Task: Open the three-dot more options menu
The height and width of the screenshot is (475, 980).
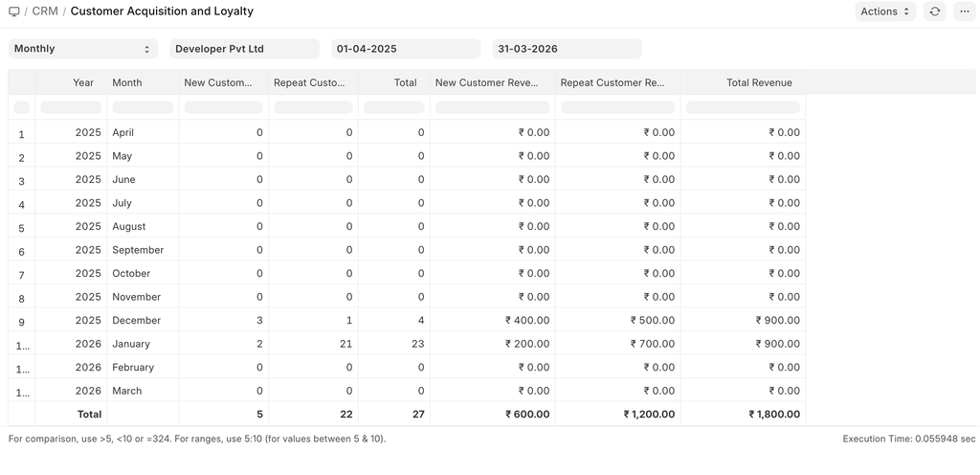Action: click(963, 11)
